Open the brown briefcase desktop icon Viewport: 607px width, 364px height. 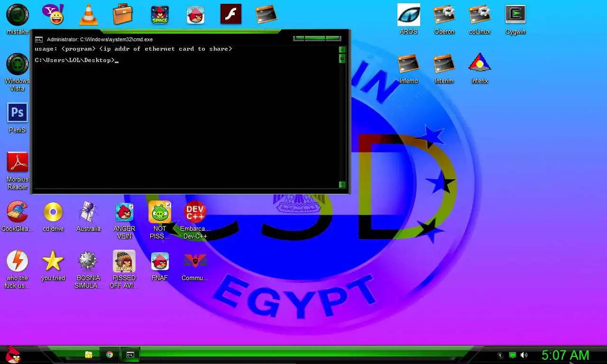[x=123, y=14]
